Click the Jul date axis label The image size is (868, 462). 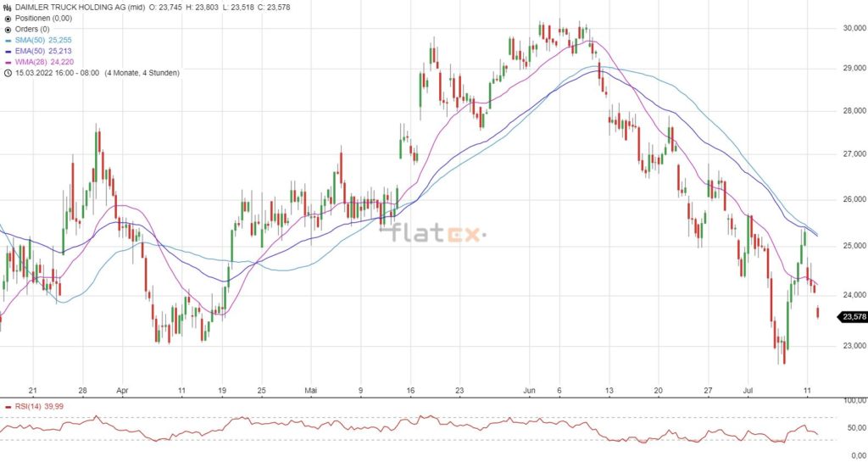tap(748, 390)
